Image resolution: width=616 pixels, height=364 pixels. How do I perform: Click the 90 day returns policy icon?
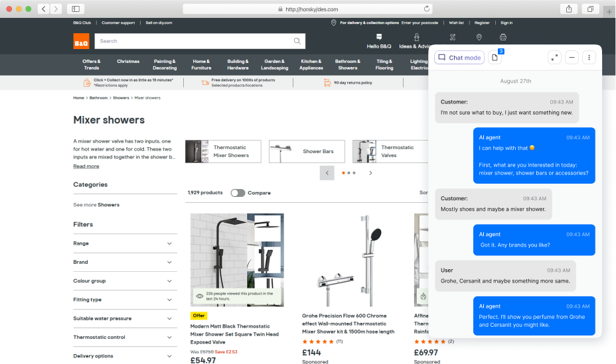(x=327, y=83)
